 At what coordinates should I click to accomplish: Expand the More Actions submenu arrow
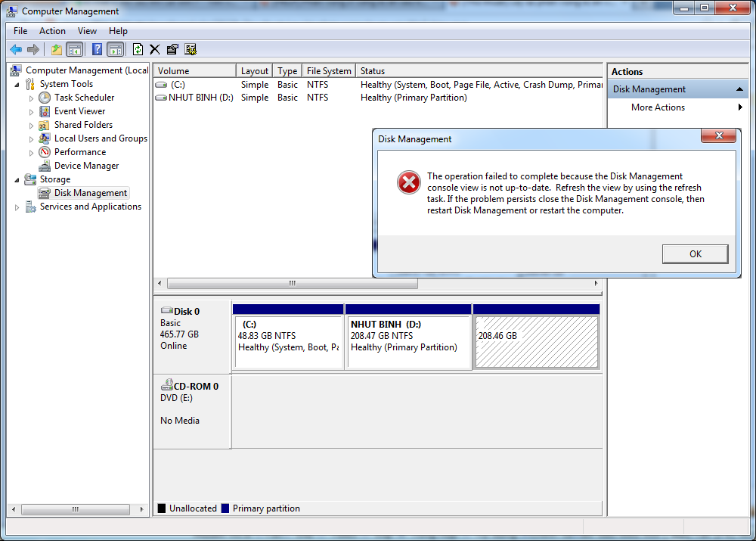pos(740,107)
